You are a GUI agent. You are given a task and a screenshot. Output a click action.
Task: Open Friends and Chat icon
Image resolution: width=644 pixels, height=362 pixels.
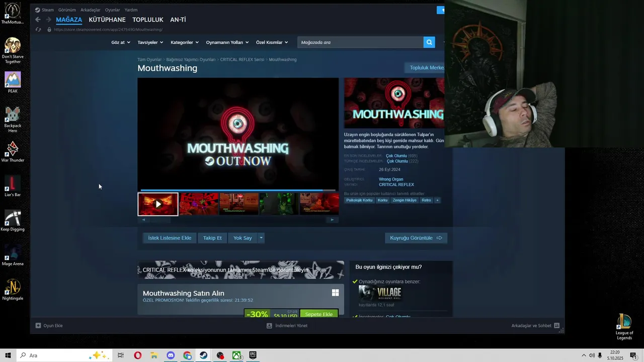tap(556, 326)
